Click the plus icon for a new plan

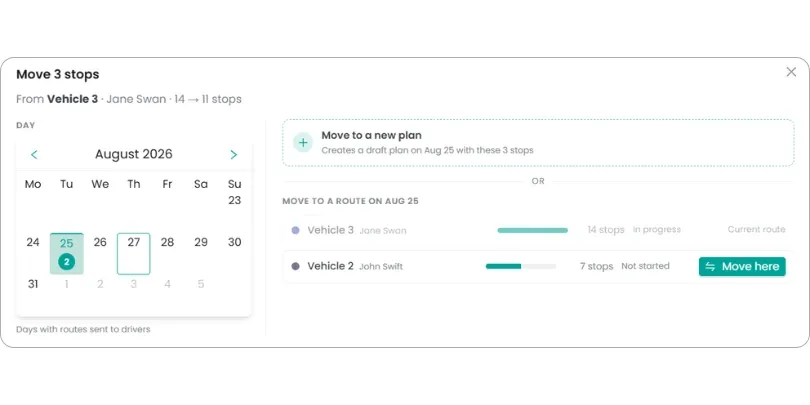[x=303, y=143]
